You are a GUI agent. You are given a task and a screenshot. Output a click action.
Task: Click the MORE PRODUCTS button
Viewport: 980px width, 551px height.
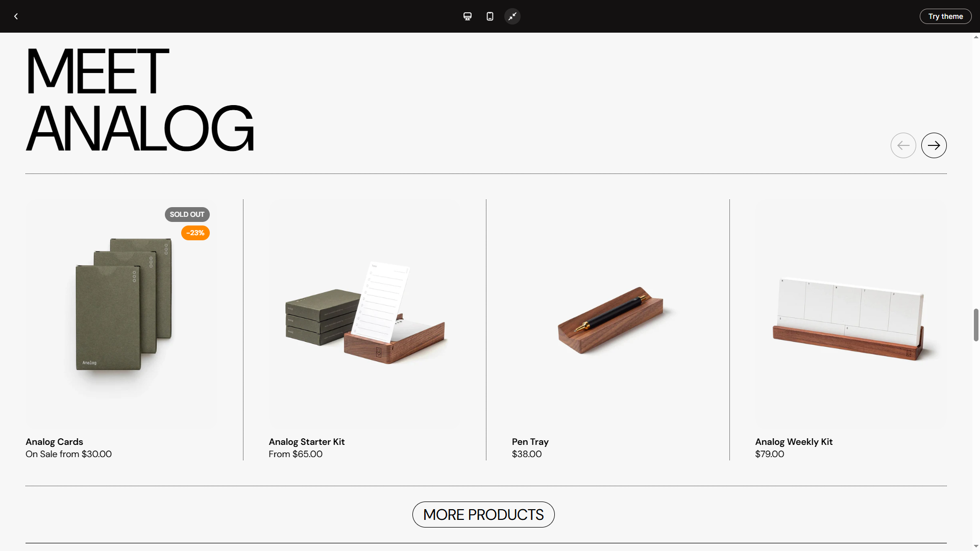483,514
